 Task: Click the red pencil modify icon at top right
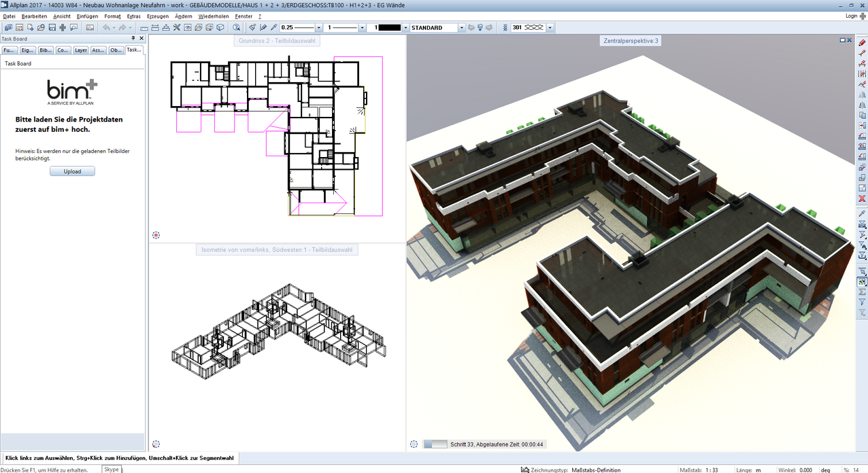click(862, 43)
